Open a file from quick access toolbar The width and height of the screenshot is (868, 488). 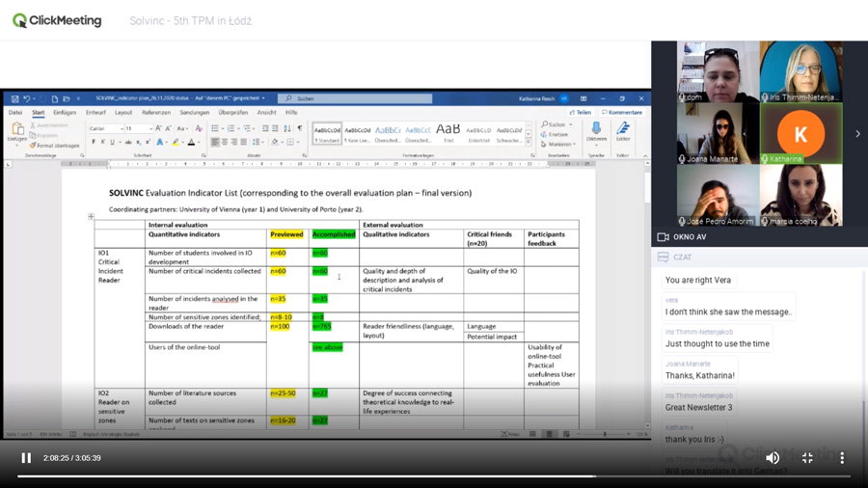[67, 98]
